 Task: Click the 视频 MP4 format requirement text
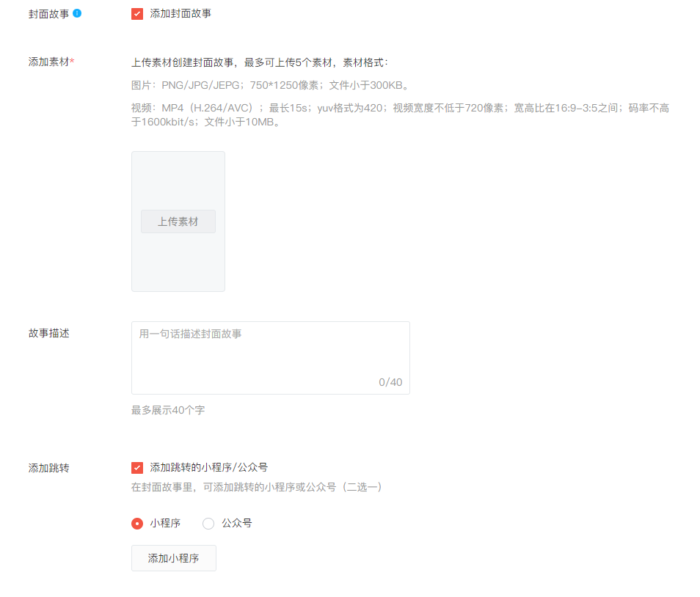pos(400,114)
